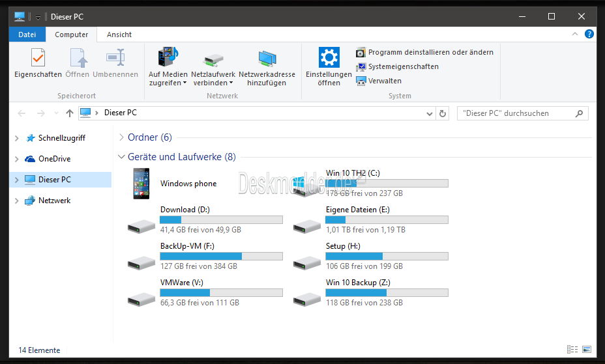Screen dimensions: 605x364
Task: Go forward with the forward arrow
Action: click(x=41, y=113)
